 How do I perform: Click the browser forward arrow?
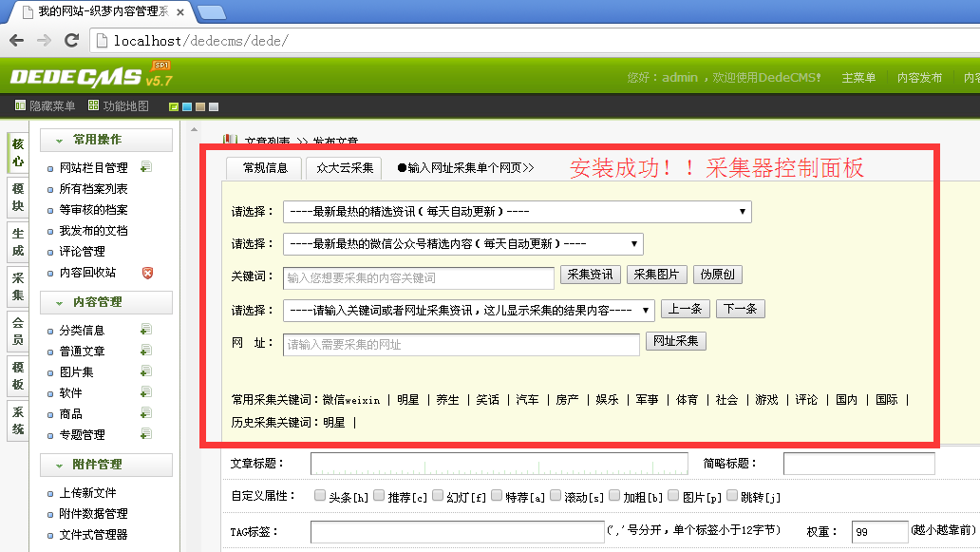pyautogui.click(x=44, y=41)
